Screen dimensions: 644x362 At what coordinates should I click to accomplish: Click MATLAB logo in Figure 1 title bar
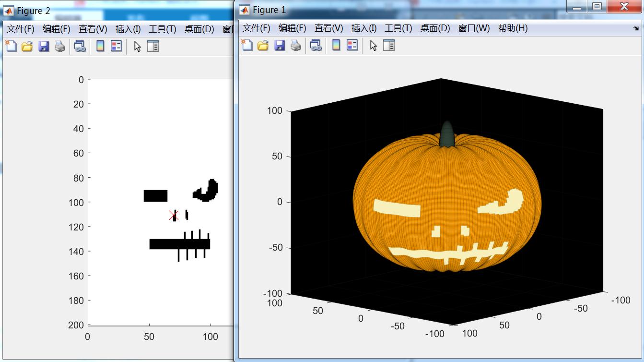coord(245,10)
